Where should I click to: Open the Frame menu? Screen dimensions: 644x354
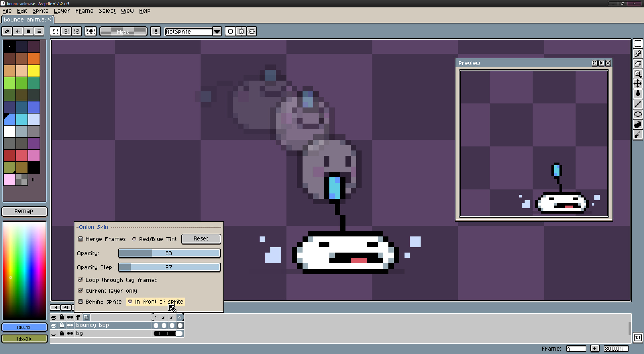(x=84, y=11)
